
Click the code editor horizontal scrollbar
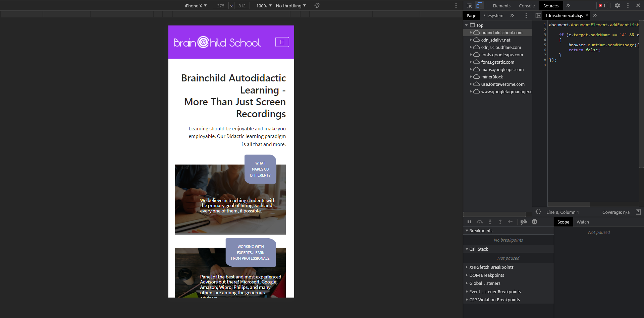569,204
